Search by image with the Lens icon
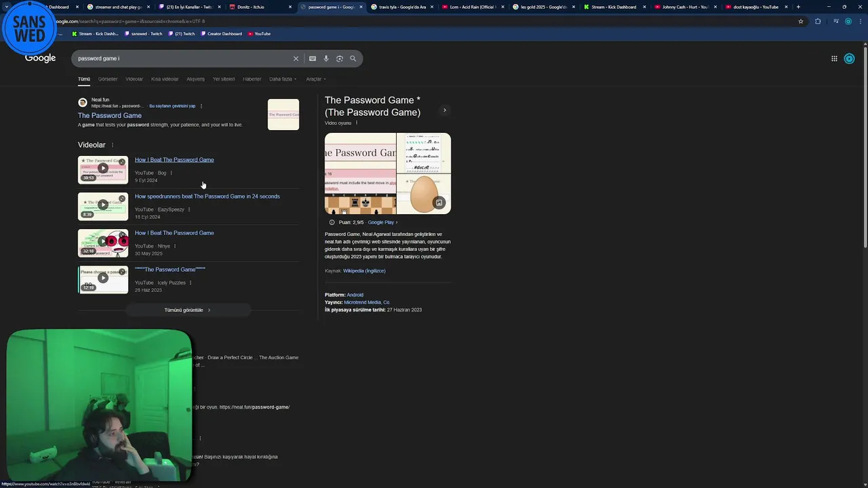 pos(340,59)
